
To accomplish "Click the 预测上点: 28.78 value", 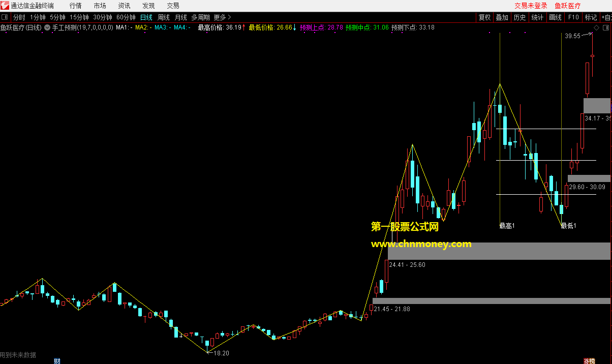I will (x=322, y=27).
